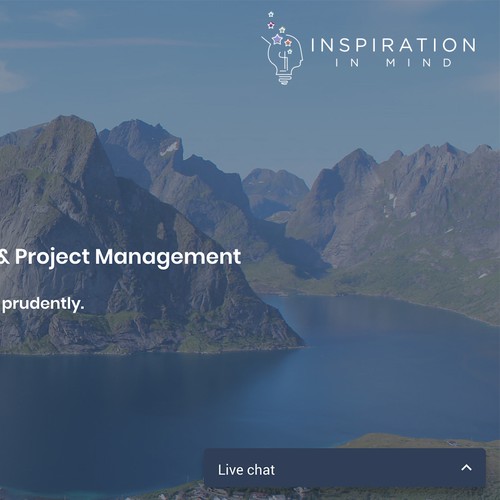The image size is (500, 500).
Task: Click the blue sky area of hero banner
Action: click(x=133, y=67)
